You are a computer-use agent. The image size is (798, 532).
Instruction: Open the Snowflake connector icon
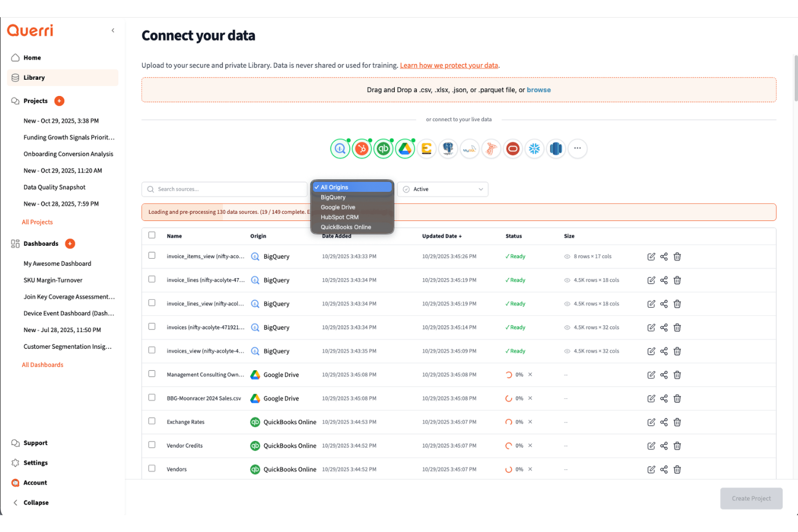(x=534, y=148)
